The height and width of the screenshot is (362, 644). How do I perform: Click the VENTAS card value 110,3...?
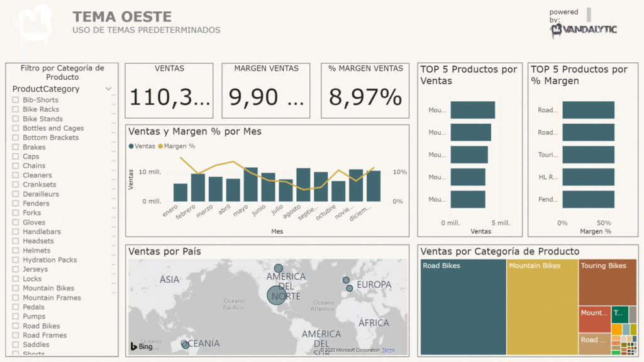point(170,97)
